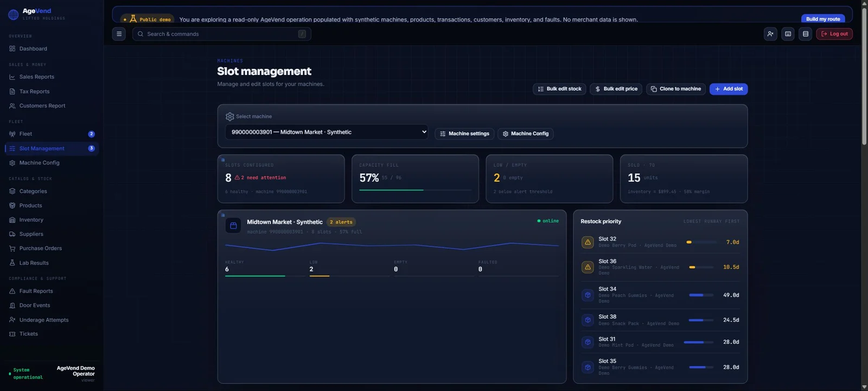The height and width of the screenshot is (391, 868).
Task: Click the AgeVend logo icon
Action: 14,15
